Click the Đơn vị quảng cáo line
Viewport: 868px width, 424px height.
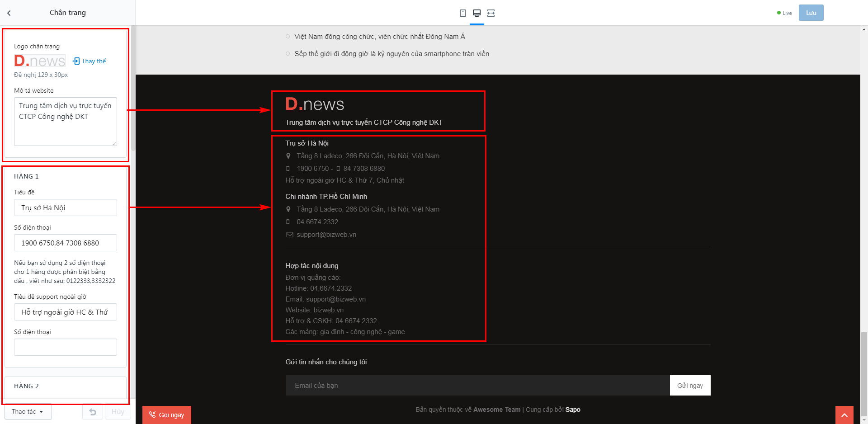[313, 278]
